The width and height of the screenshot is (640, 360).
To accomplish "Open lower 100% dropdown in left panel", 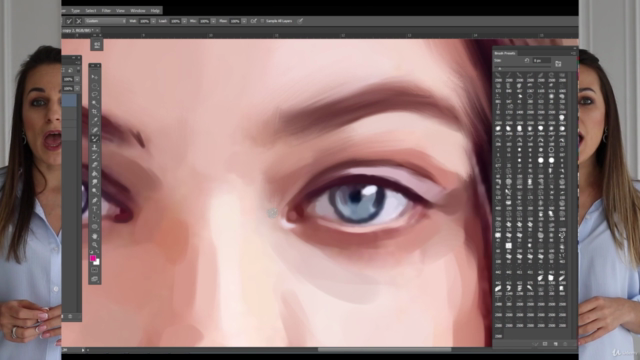I will (77, 88).
